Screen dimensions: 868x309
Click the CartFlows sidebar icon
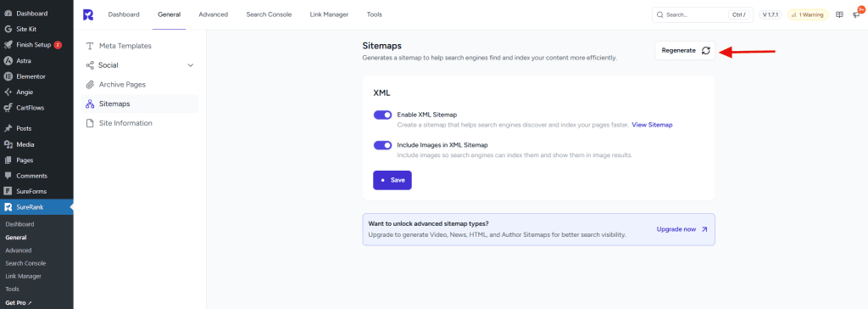pos(8,108)
